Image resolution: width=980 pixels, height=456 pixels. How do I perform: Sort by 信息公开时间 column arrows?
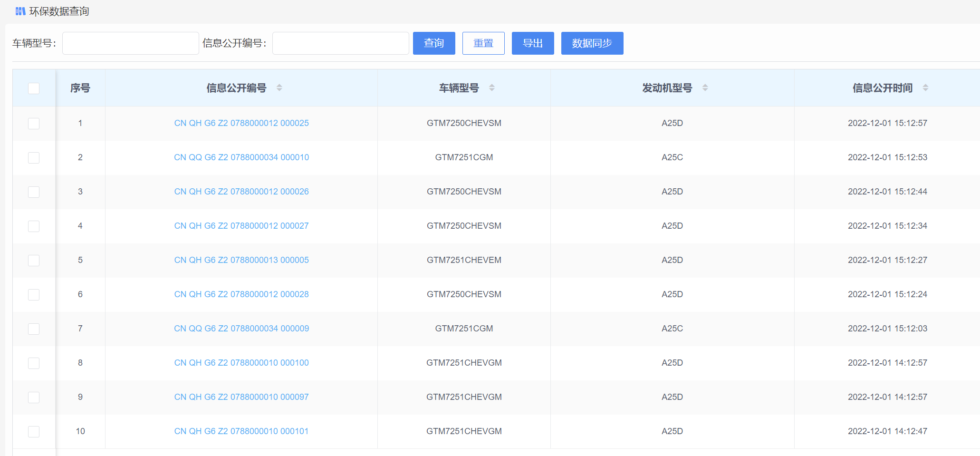925,88
